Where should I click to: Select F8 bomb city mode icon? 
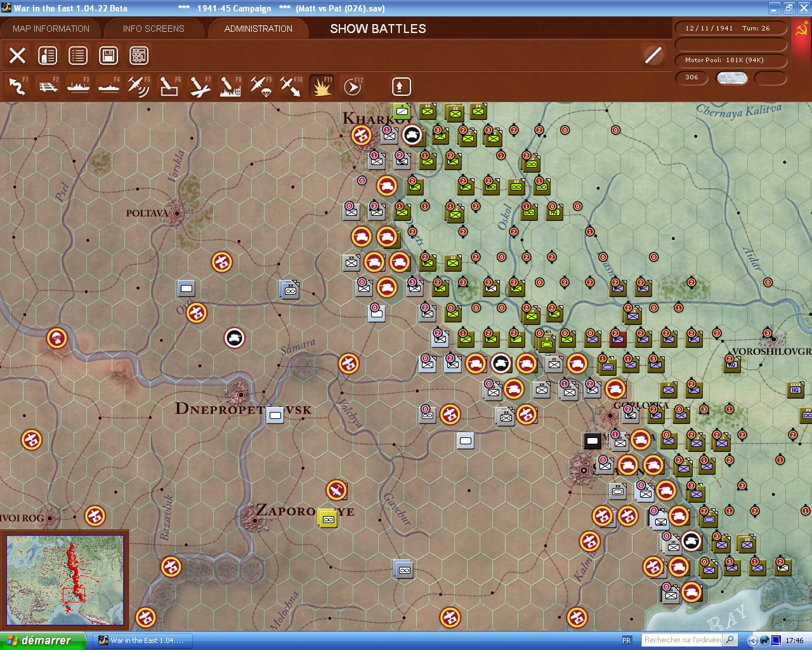point(230,86)
